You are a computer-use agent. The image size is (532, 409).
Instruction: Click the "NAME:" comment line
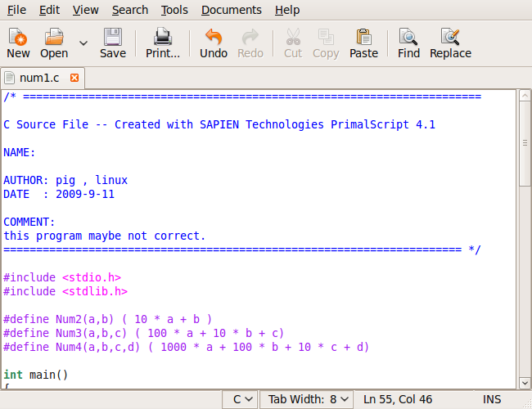click(x=20, y=152)
